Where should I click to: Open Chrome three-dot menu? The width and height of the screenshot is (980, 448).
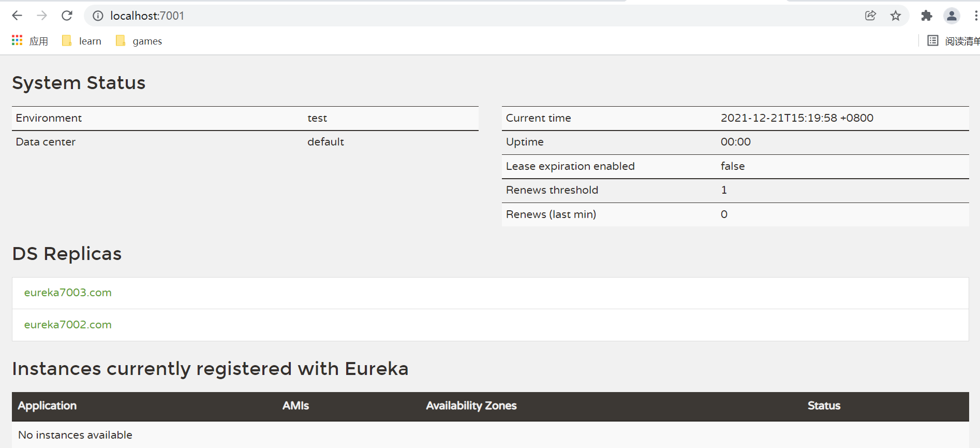(975, 16)
